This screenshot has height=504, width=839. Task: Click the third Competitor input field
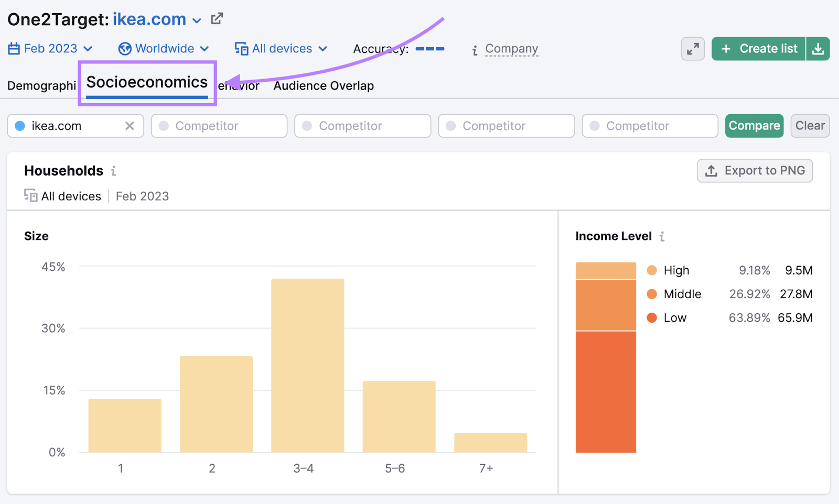point(507,126)
